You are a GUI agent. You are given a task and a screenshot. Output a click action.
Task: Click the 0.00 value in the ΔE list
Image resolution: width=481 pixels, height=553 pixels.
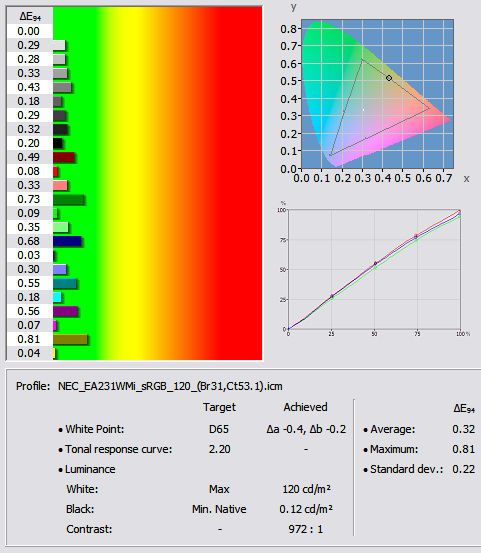click(29, 31)
